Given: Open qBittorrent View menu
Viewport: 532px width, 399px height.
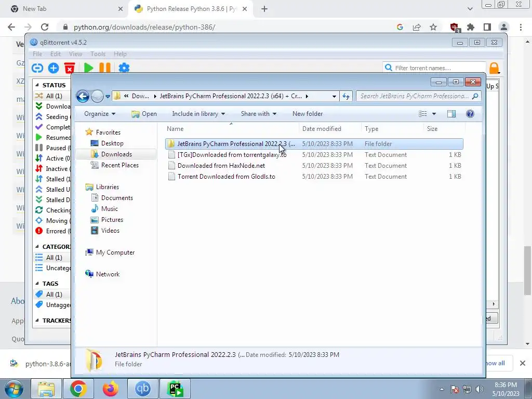Looking at the screenshot, I should point(75,54).
